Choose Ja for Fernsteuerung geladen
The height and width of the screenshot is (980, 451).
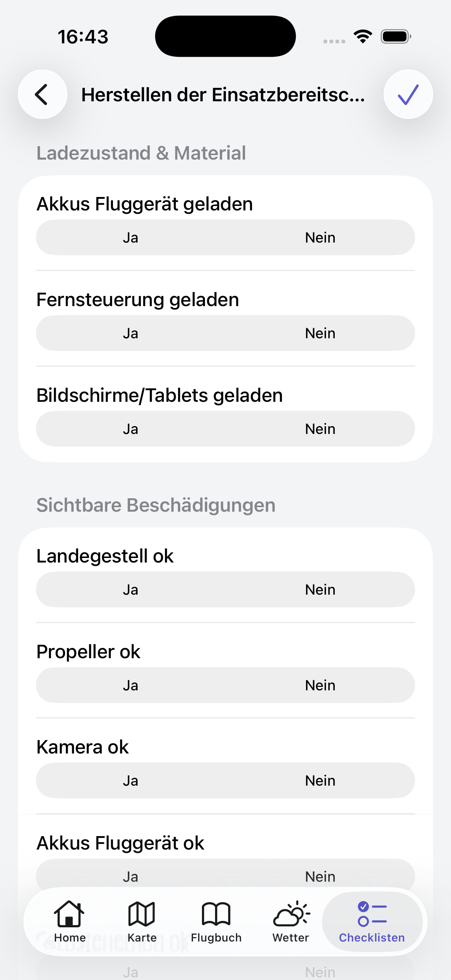point(131,333)
